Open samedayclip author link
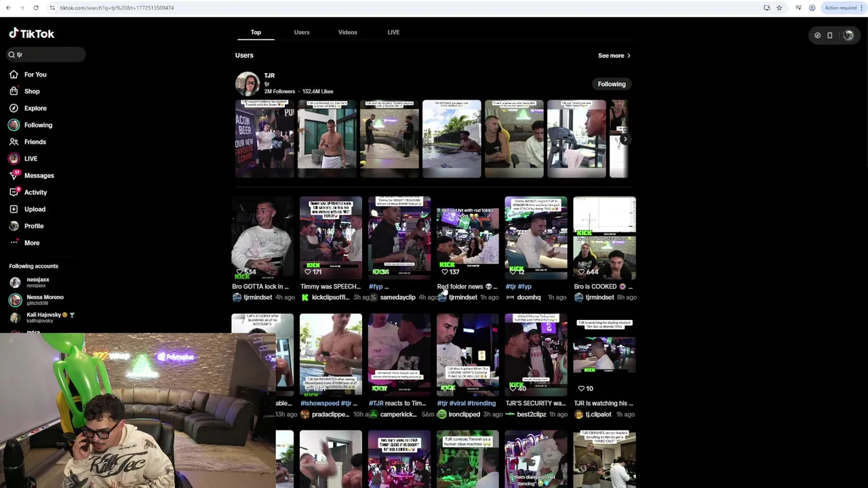 click(x=397, y=298)
